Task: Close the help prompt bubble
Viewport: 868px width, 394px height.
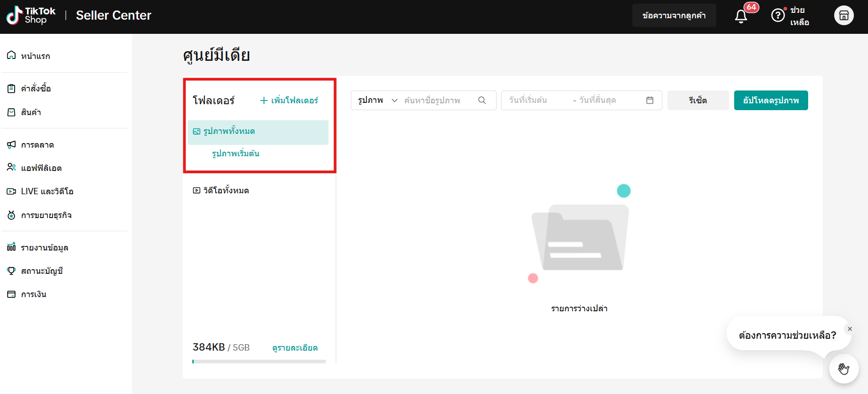Action: point(850,329)
